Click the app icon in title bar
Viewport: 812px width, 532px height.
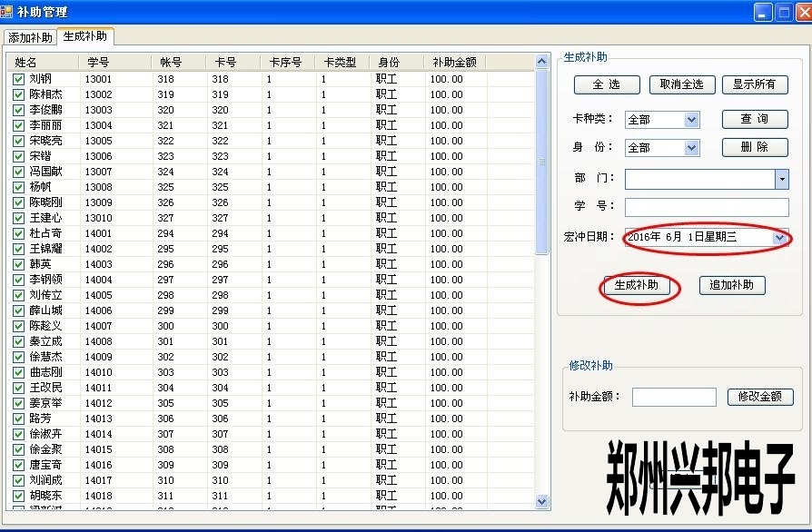tap(6, 11)
